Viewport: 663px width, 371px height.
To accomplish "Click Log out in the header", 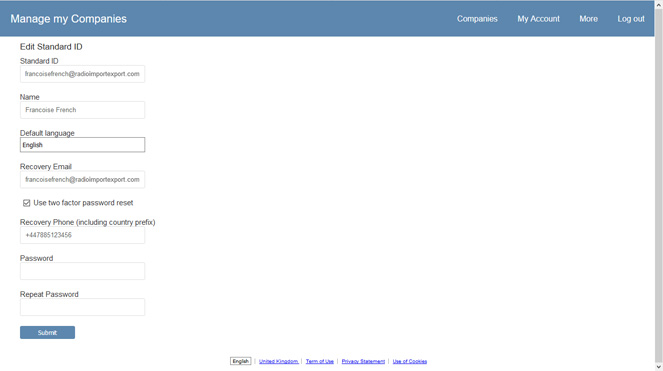I will click(x=631, y=19).
